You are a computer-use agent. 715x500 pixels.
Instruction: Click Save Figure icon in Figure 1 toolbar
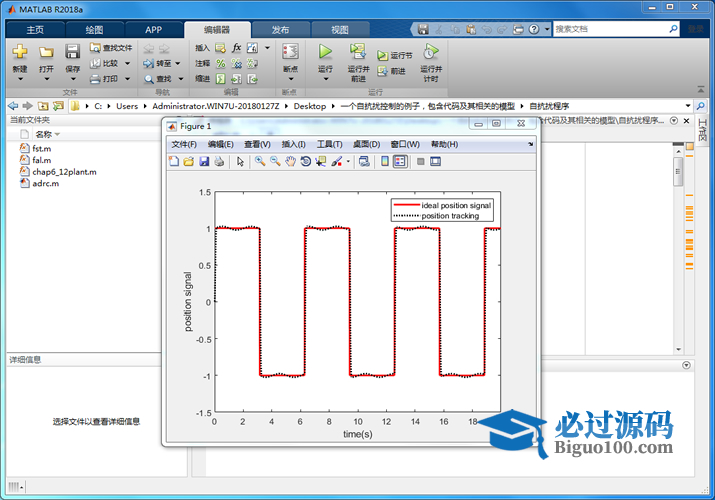coord(204,161)
